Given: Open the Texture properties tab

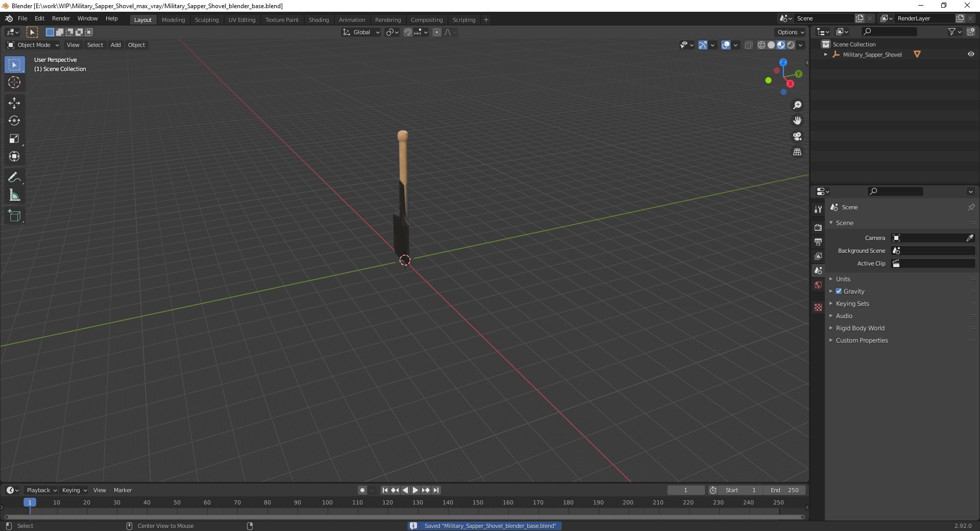Looking at the screenshot, I should pos(818,307).
